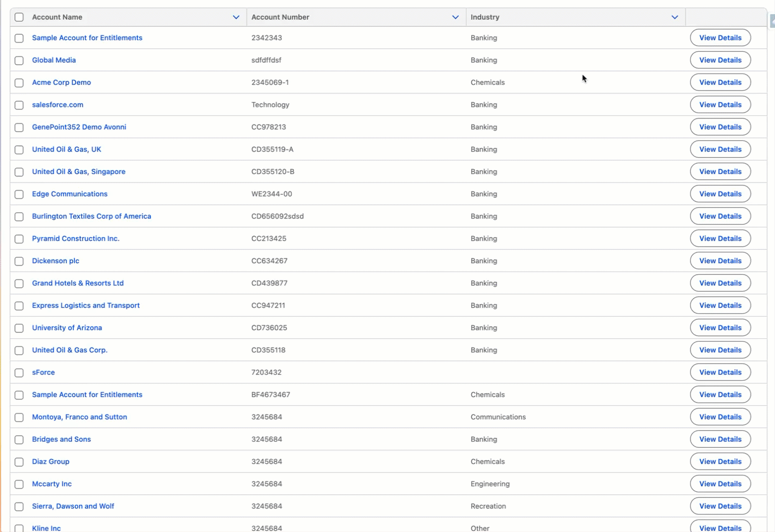This screenshot has height=532, width=775.
Task: Click the Industry column header label
Action: [485, 17]
